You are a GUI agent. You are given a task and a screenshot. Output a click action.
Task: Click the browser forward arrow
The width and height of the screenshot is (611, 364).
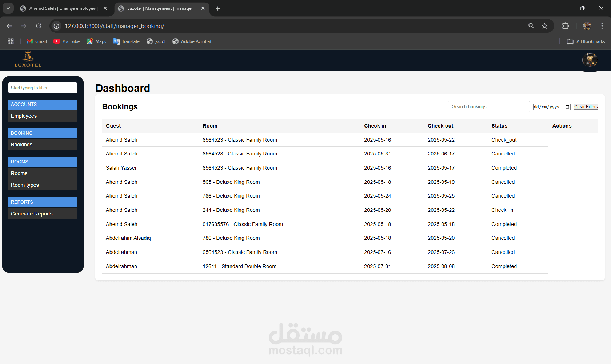coord(24,26)
